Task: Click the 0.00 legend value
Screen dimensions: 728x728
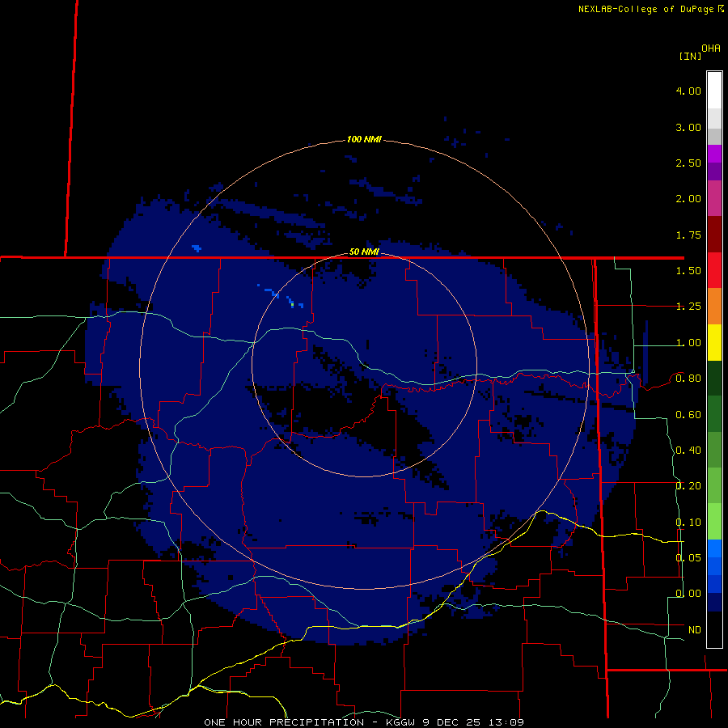Action: (688, 594)
